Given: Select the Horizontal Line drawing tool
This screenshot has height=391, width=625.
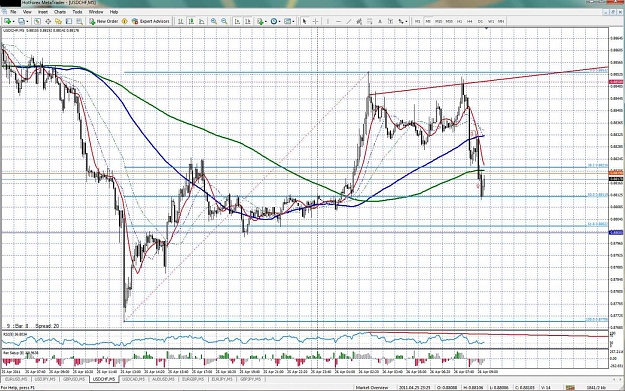Looking at the screenshot, I should pyautogui.click(x=338, y=21).
